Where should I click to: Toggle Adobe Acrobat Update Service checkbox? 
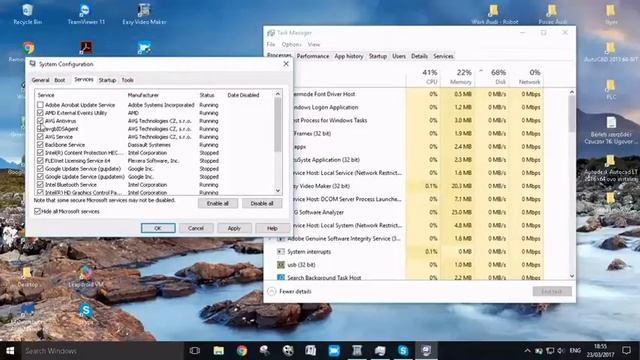coord(40,105)
